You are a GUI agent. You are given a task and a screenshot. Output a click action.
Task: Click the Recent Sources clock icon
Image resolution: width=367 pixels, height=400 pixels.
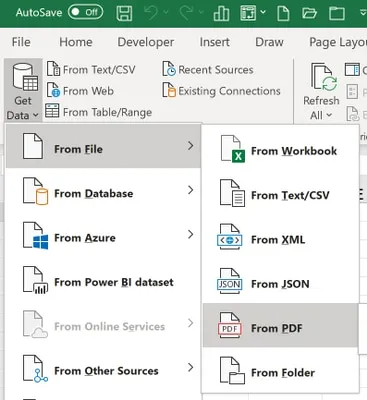169,69
